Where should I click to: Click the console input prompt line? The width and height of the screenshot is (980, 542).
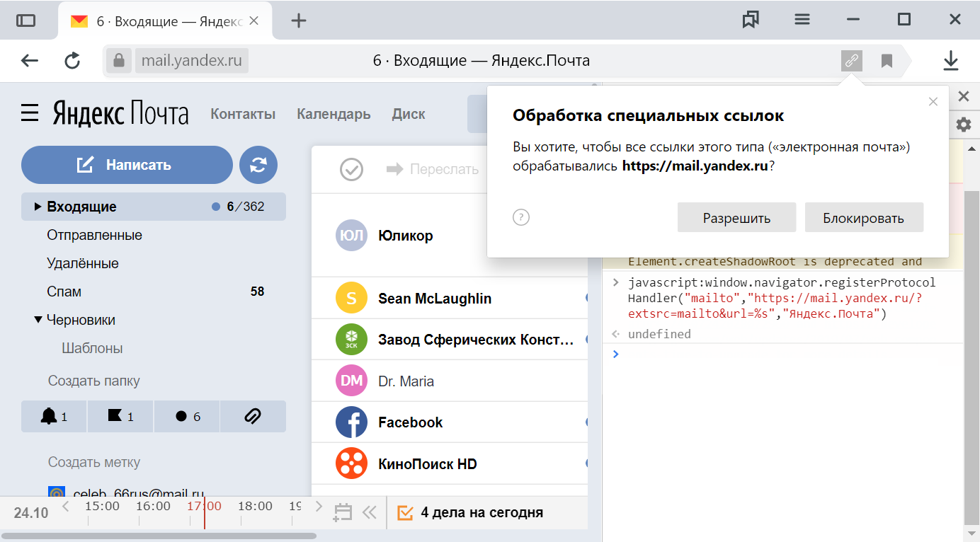[782, 354]
